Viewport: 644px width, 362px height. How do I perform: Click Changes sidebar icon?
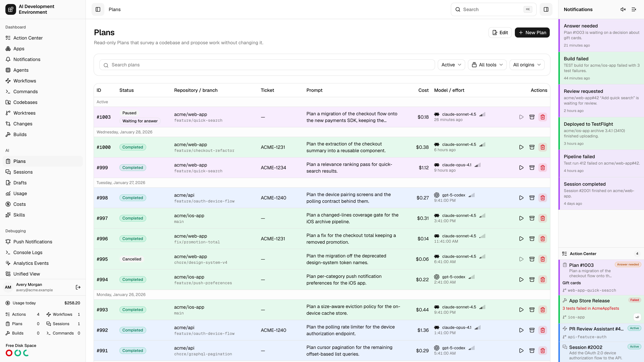click(x=8, y=124)
